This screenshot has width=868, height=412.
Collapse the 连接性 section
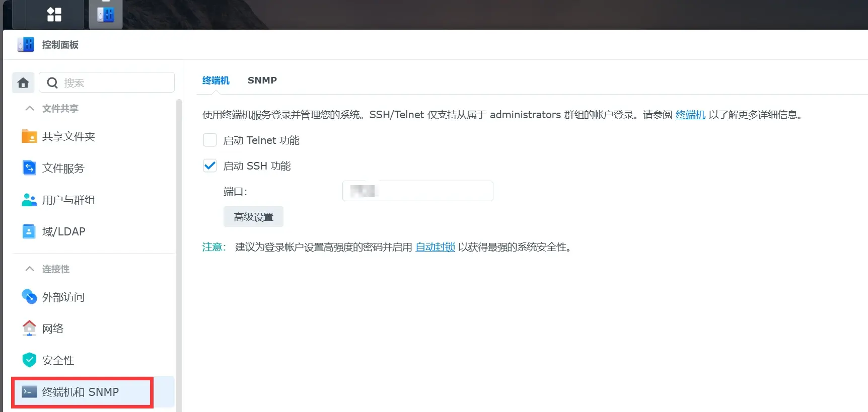coord(30,269)
